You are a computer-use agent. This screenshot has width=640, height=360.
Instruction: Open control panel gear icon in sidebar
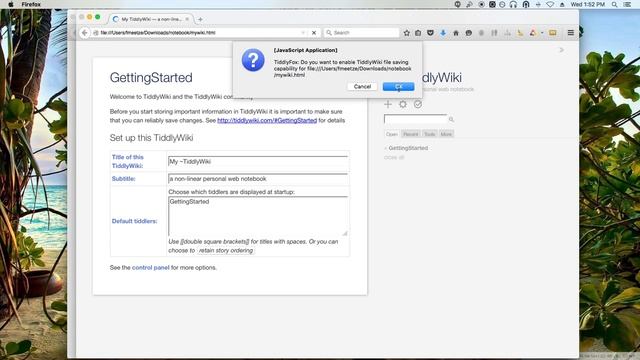tap(403, 104)
